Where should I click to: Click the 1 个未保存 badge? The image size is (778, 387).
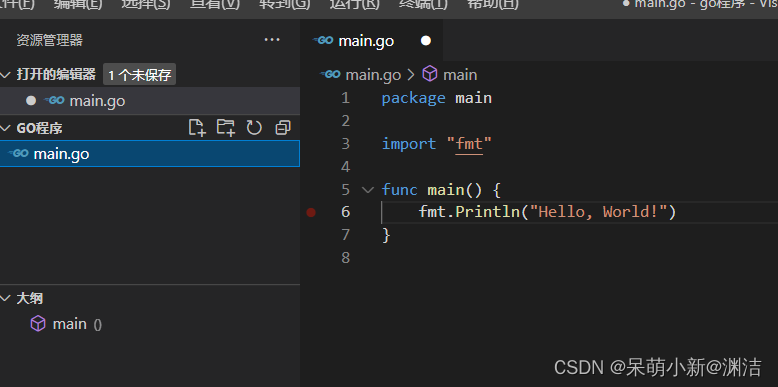pyautogui.click(x=139, y=75)
